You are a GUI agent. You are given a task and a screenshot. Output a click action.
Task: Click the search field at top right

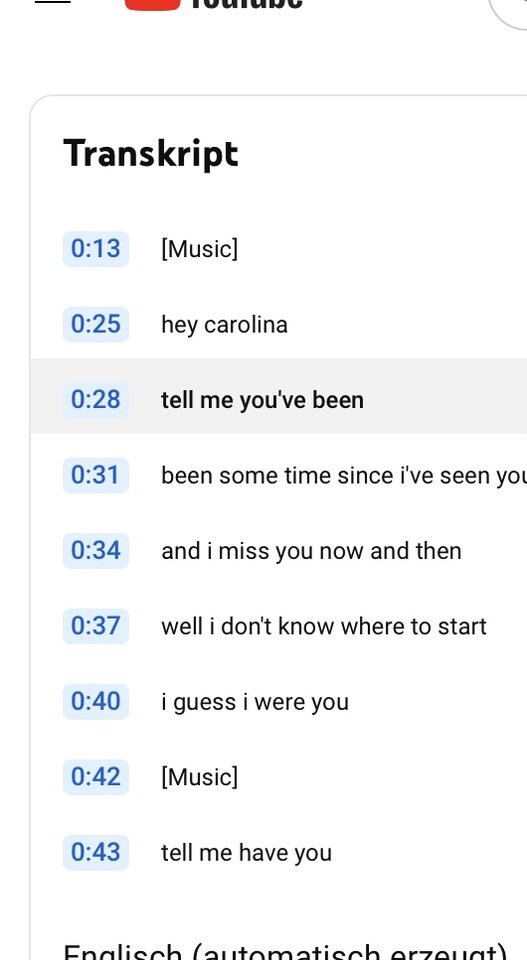(x=508, y=11)
